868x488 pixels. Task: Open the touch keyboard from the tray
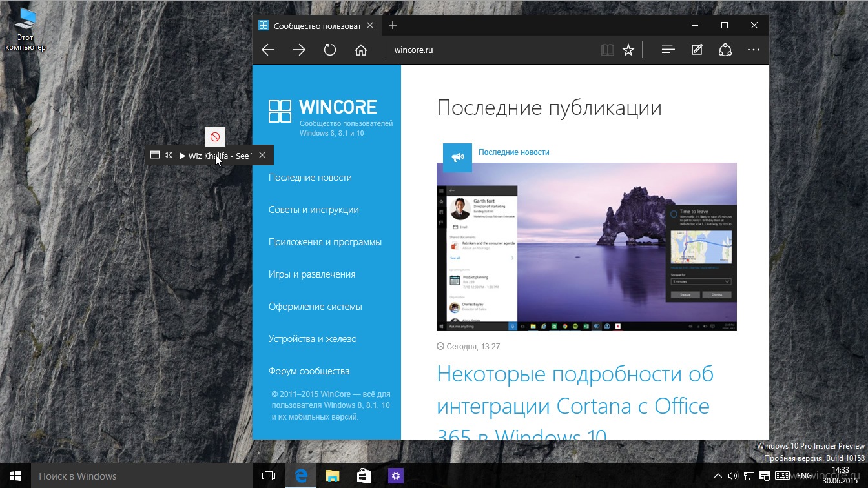click(781, 476)
